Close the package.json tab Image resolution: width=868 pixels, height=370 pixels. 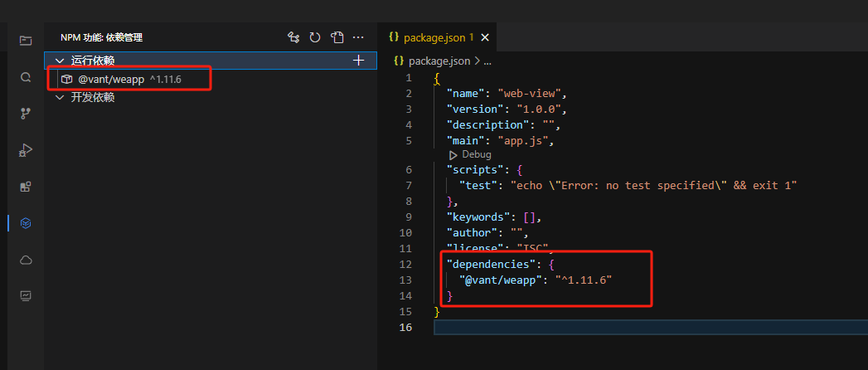tap(485, 37)
